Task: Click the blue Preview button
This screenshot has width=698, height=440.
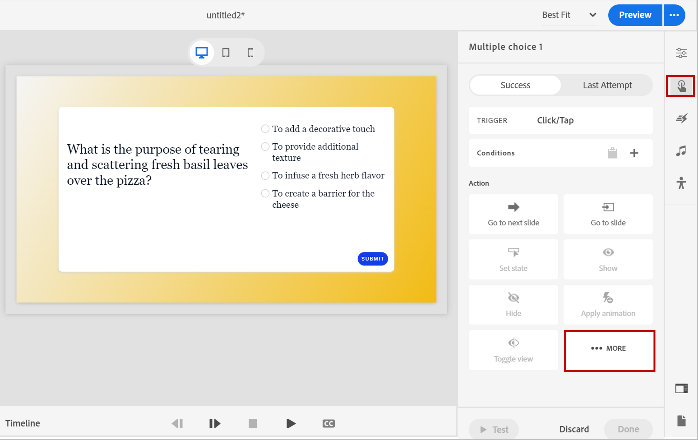Action: coord(634,15)
